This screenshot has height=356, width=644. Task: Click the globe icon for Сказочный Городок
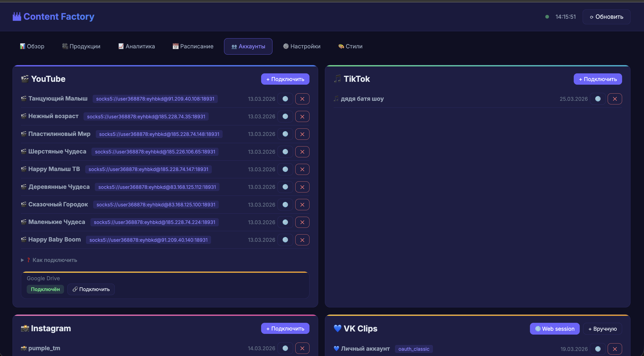point(285,205)
